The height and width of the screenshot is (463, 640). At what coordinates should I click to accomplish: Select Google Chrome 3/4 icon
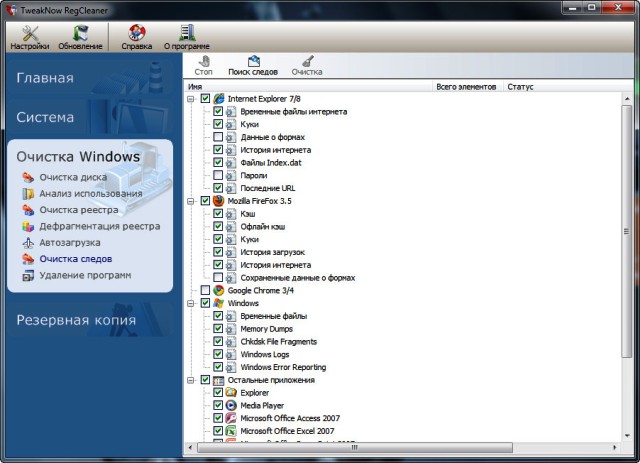[219, 290]
